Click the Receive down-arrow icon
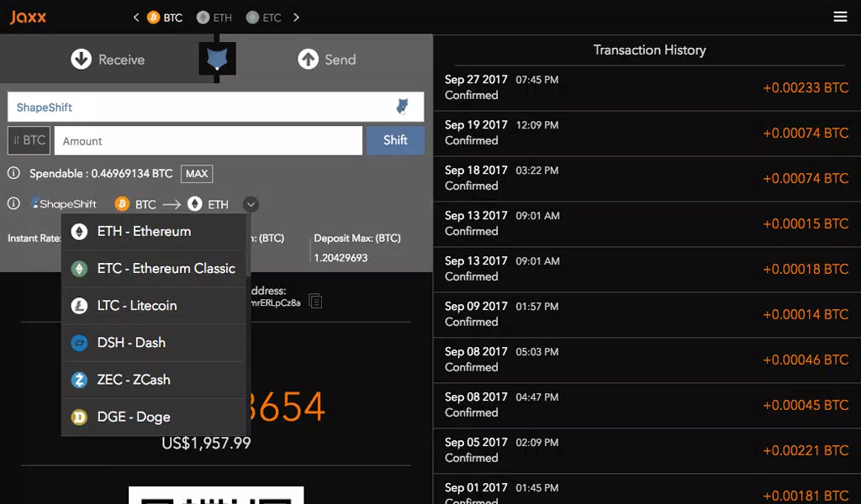This screenshot has height=504, width=861. tap(82, 60)
